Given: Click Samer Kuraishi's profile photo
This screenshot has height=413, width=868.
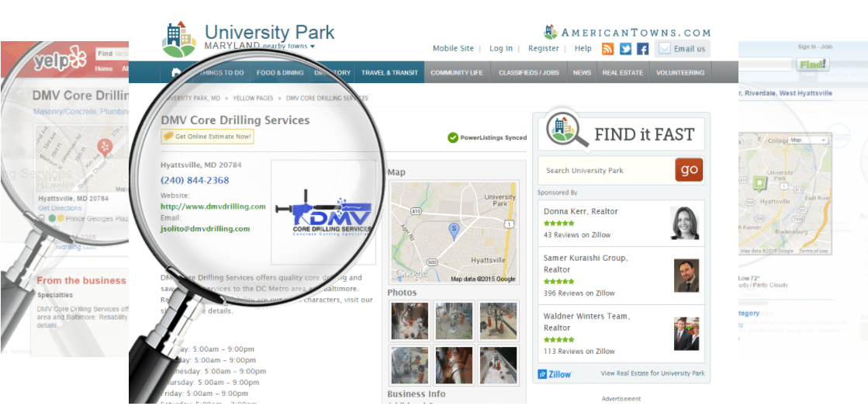Looking at the screenshot, I should point(686,276).
